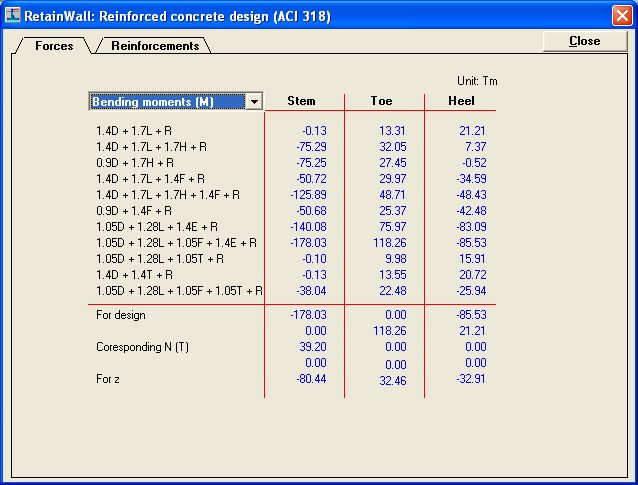The image size is (638, 485).
Task: Select load case '1.05D + 1.28L + 1.05F + 1.4E + R'
Action: (177, 243)
